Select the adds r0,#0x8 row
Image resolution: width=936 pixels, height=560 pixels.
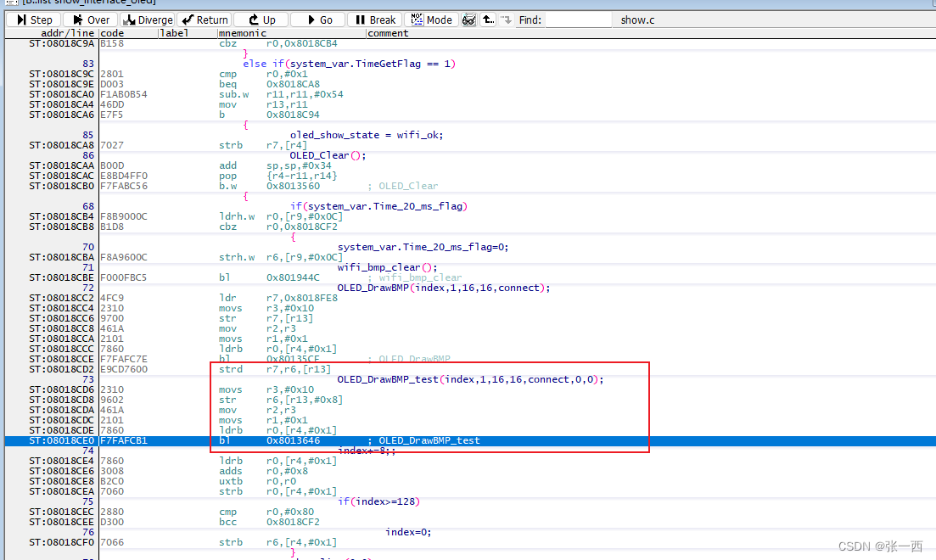pyautogui.click(x=470, y=471)
